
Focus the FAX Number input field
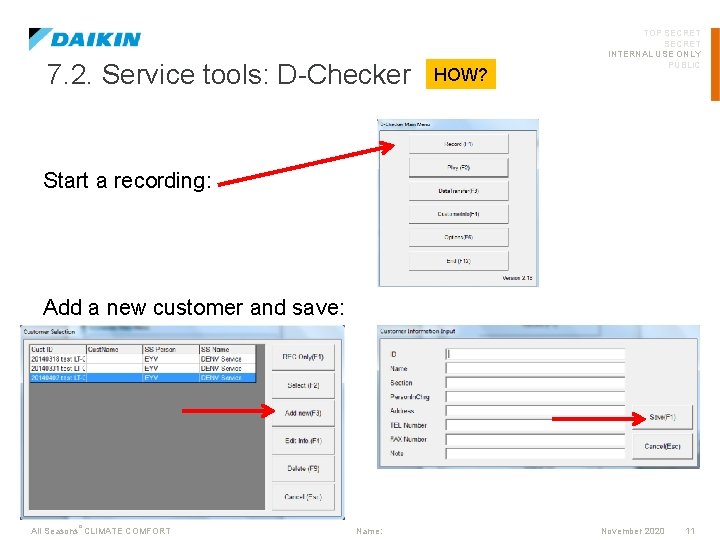[535, 439]
